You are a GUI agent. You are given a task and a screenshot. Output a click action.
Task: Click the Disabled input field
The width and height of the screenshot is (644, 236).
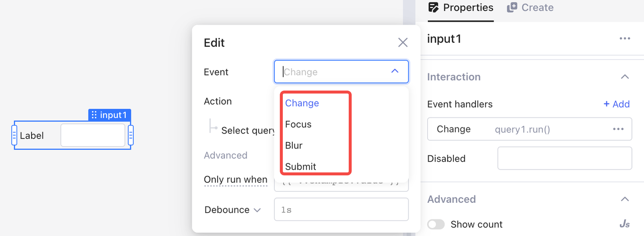(x=565, y=158)
